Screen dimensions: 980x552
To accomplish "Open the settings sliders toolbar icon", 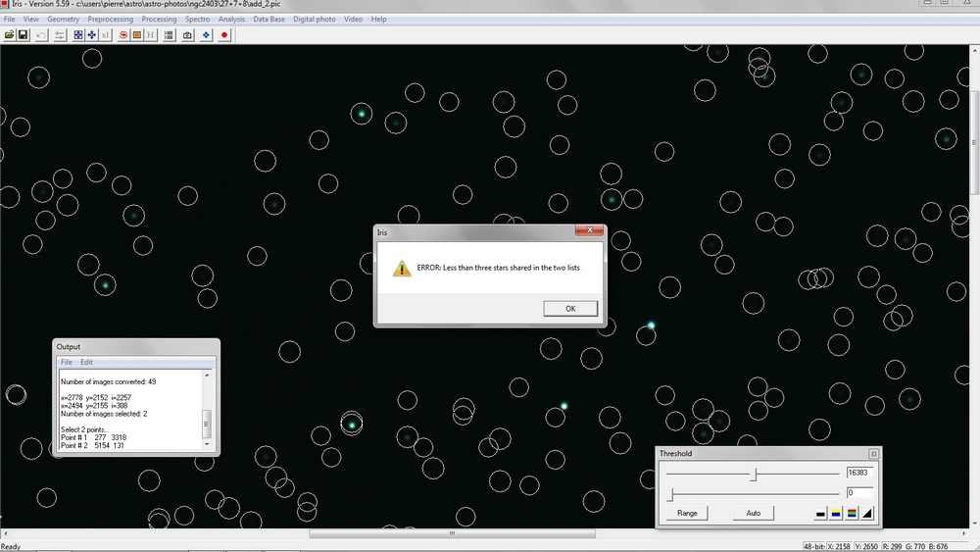I will click(x=60, y=35).
